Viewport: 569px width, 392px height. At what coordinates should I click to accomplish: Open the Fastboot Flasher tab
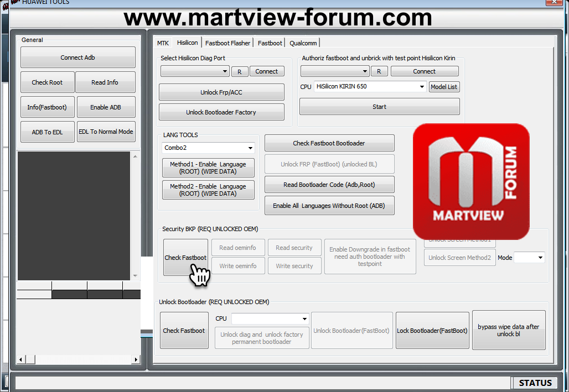click(x=227, y=43)
